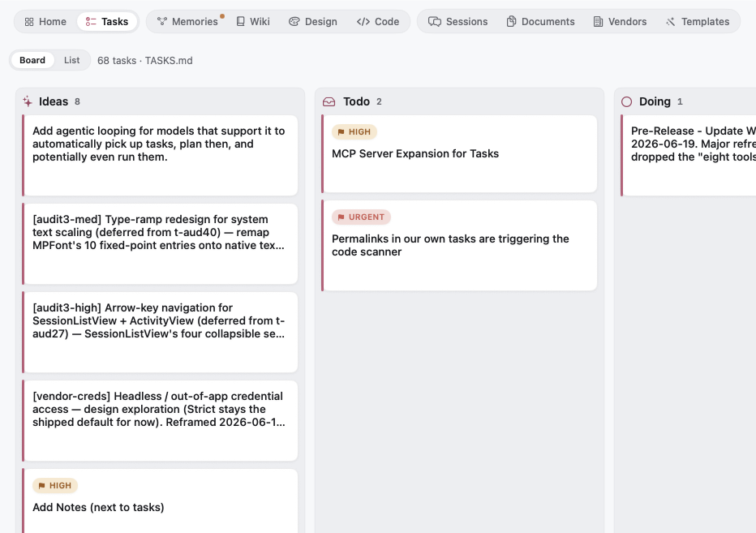Screen dimensions: 756x533
Task: Click the Todo column header title
Action: tap(356, 101)
